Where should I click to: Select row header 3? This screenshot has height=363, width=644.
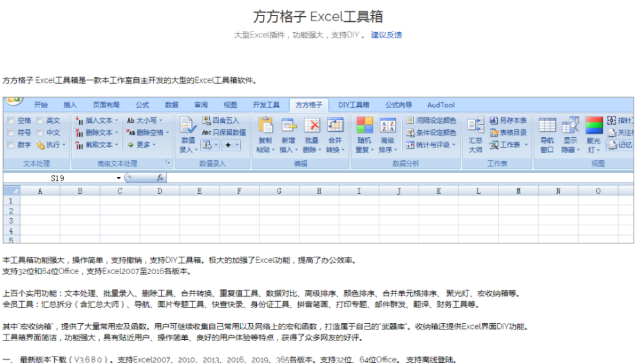pyautogui.click(x=11, y=221)
